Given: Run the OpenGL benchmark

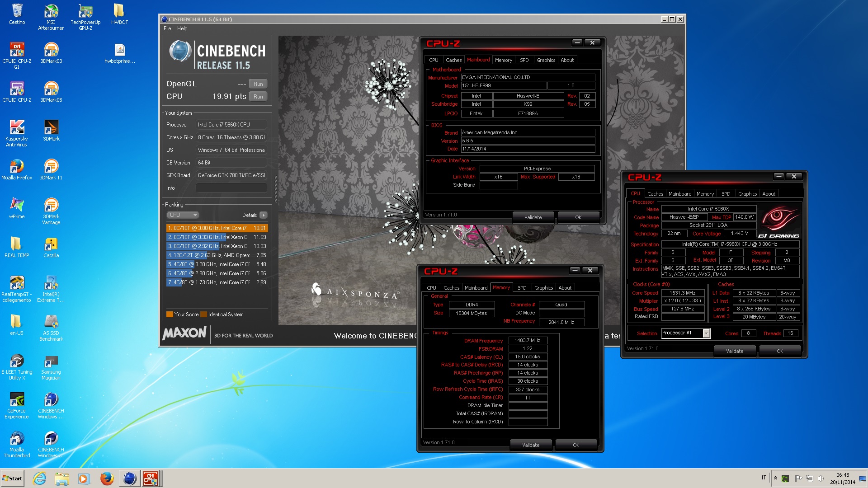Looking at the screenshot, I should point(258,84).
